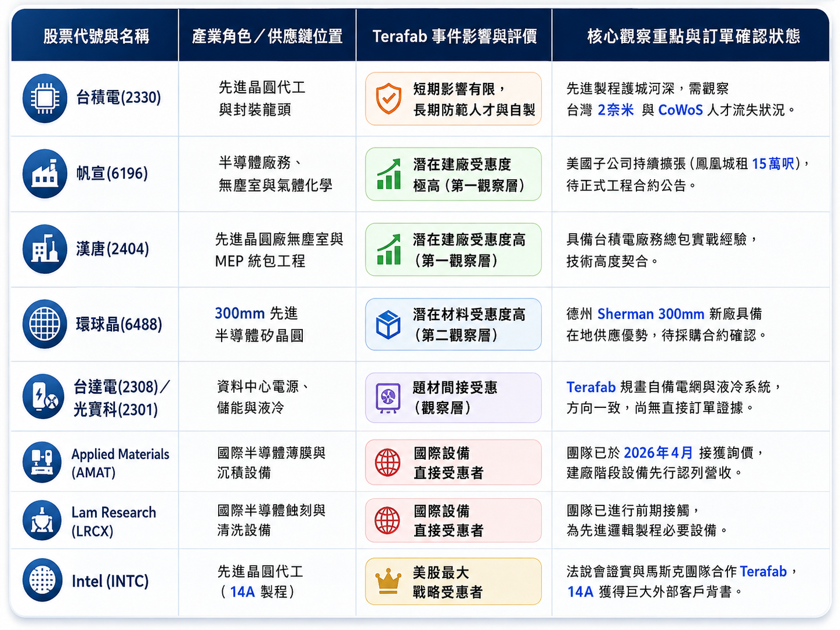Click the green growth chart icon in 帆宣 row
This screenshot has height=630, width=840.
(388, 174)
